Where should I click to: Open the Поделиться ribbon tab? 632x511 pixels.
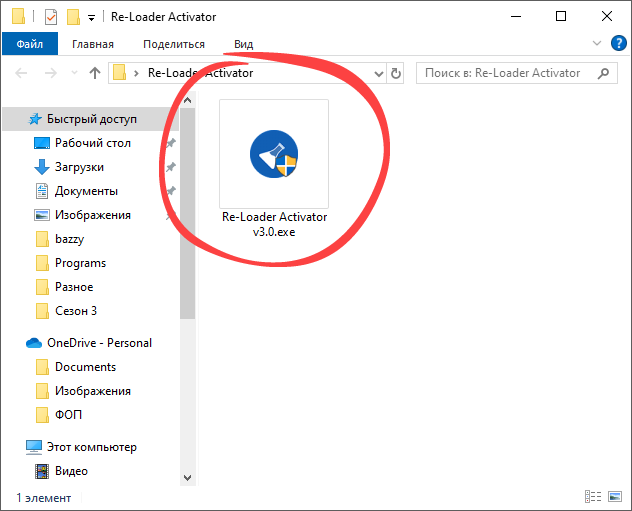(x=174, y=44)
